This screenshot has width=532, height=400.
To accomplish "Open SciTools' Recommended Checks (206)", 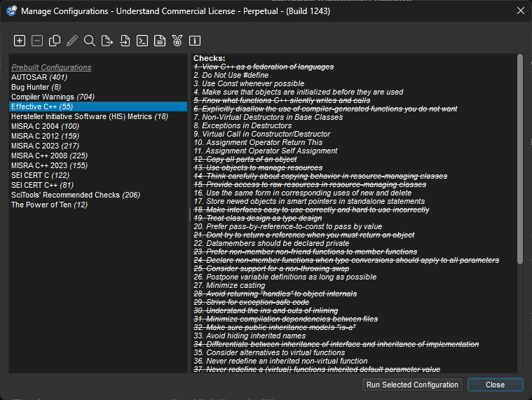I will pos(97,195).
